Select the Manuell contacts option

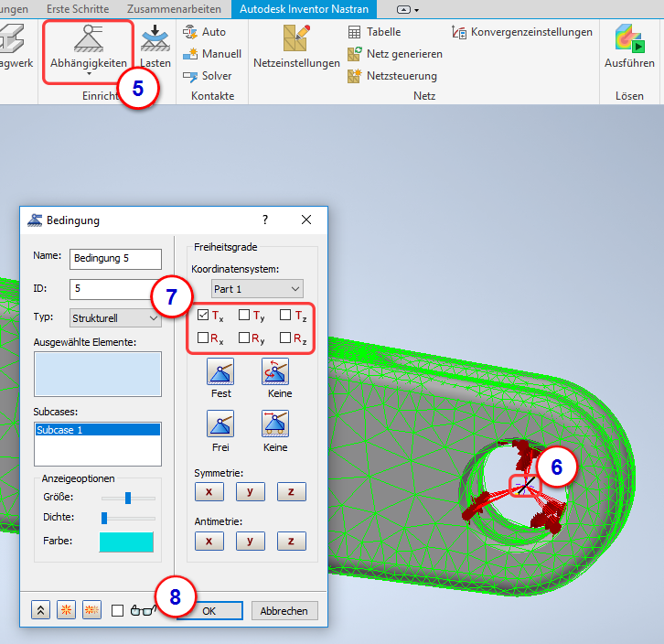click(212, 54)
